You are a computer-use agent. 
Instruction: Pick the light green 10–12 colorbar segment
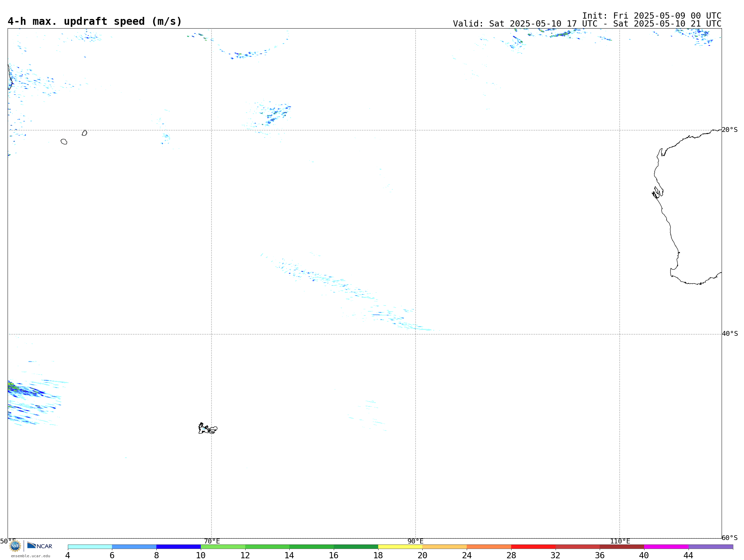[223, 547]
